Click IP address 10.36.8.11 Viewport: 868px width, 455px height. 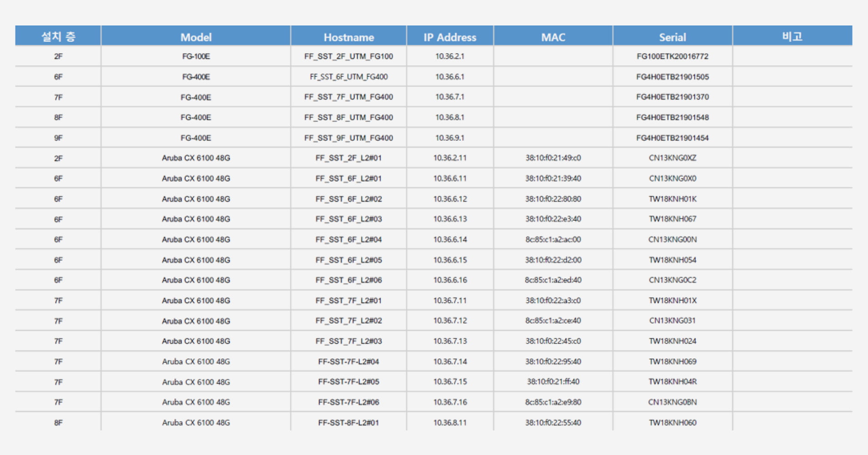[x=450, y=423]
